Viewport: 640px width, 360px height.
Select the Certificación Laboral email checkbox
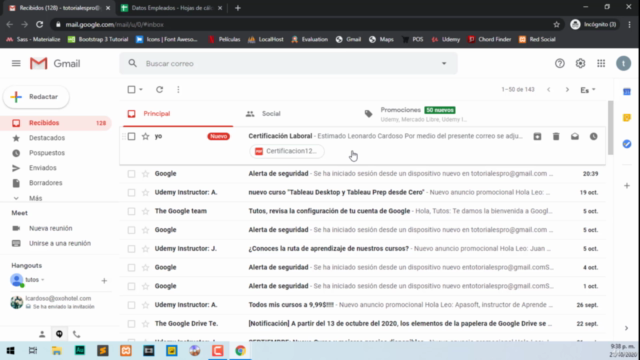131,136
